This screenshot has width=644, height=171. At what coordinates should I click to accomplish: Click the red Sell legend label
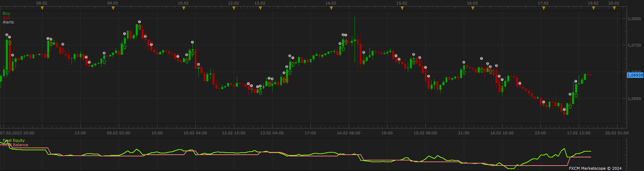pos(6,18)
